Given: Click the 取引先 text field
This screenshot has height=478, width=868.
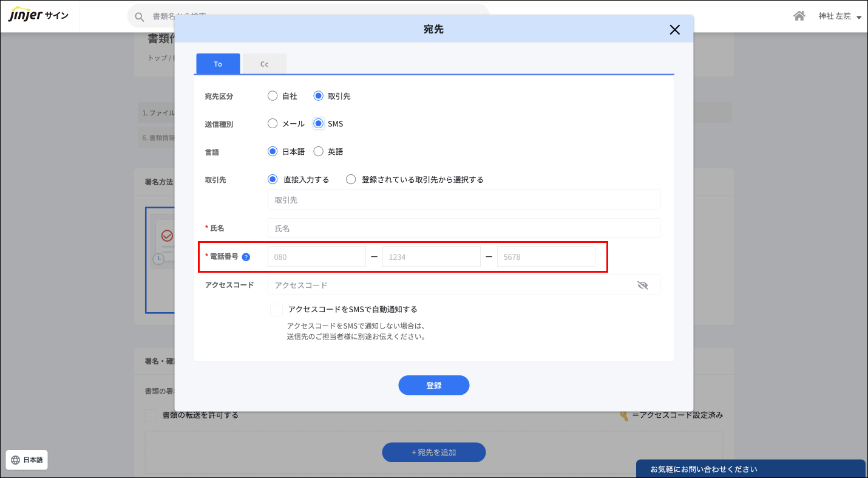Looking at the screenshot, I should point(463,200).
